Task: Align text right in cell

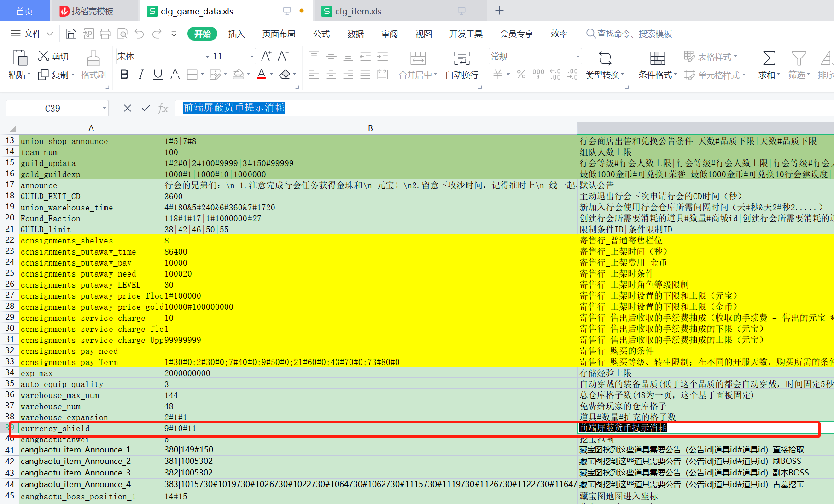Action: click(348, 74)
